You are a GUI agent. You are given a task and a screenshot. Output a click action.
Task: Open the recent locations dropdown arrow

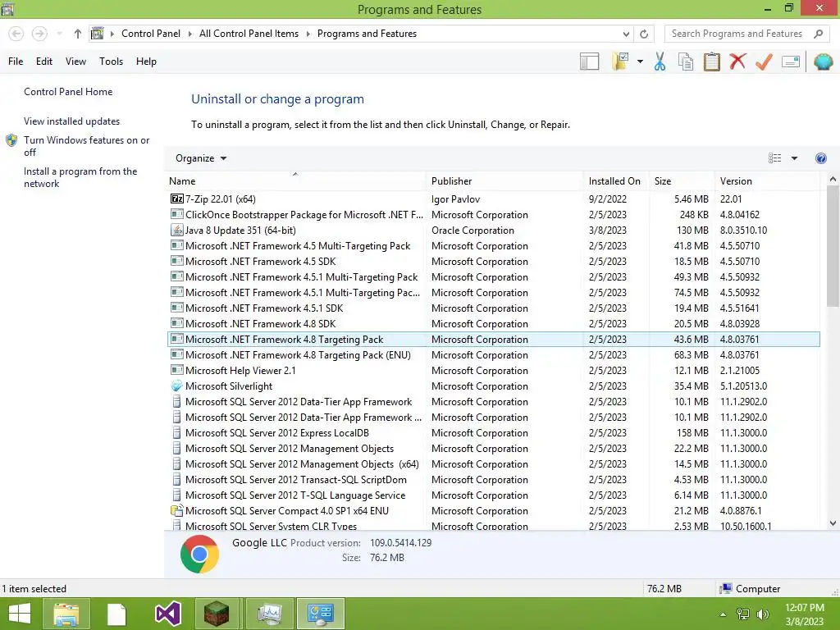coord(59,34)
